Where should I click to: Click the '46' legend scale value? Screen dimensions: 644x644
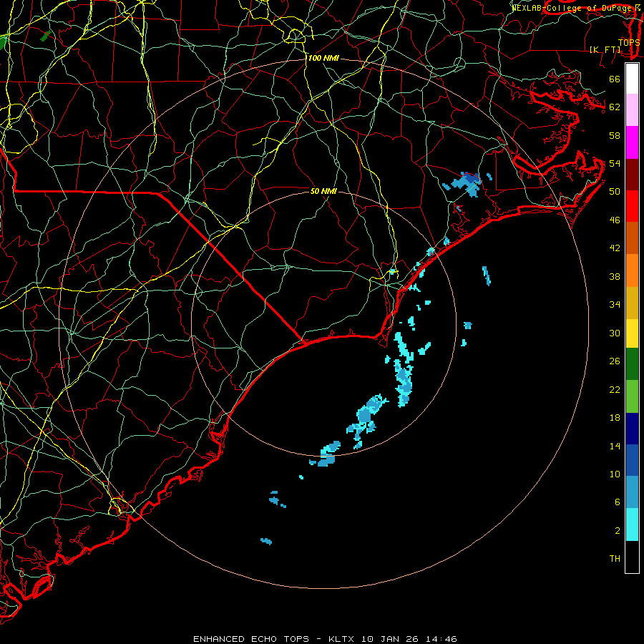[615, 220]
